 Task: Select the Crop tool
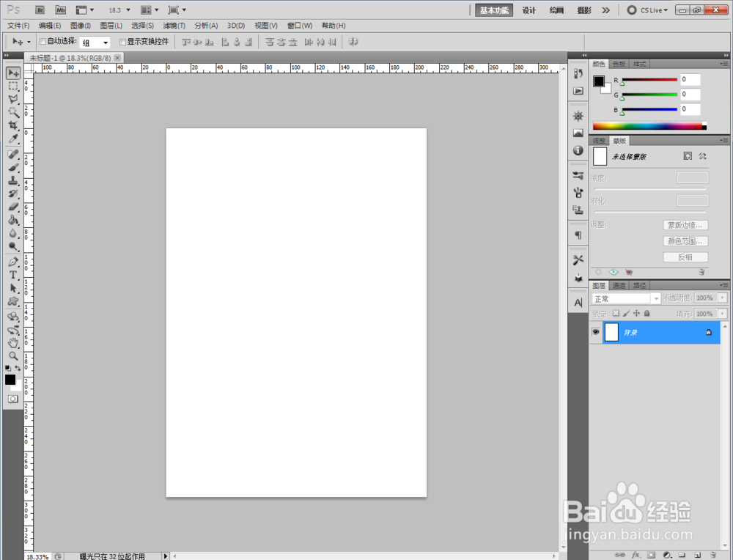coord(13,125)
